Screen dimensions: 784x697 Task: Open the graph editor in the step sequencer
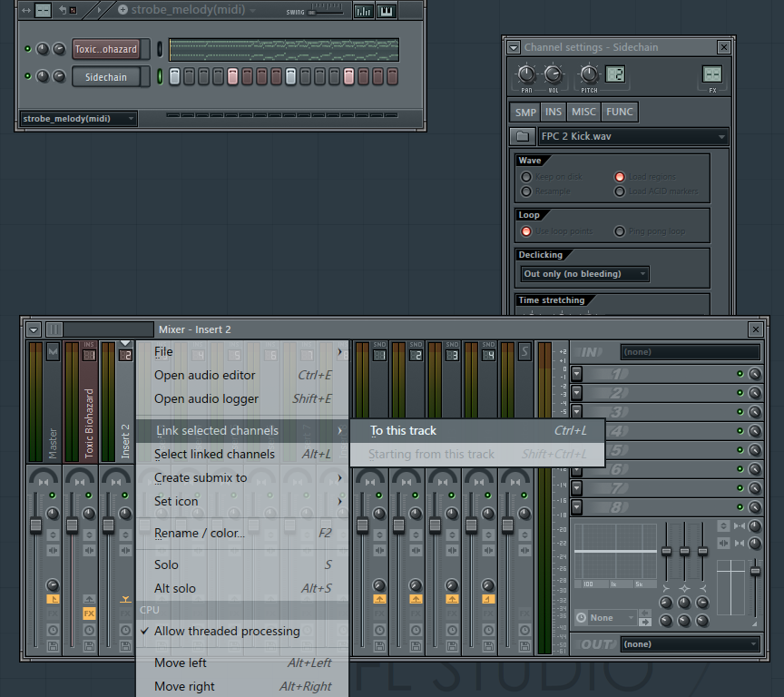[364, 11]
